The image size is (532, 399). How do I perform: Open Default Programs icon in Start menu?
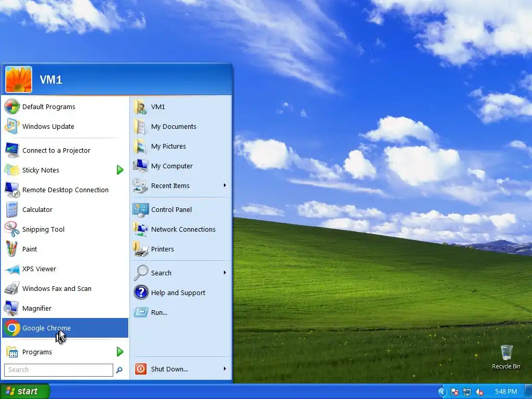pyautogui.click(x=12, y=107)
